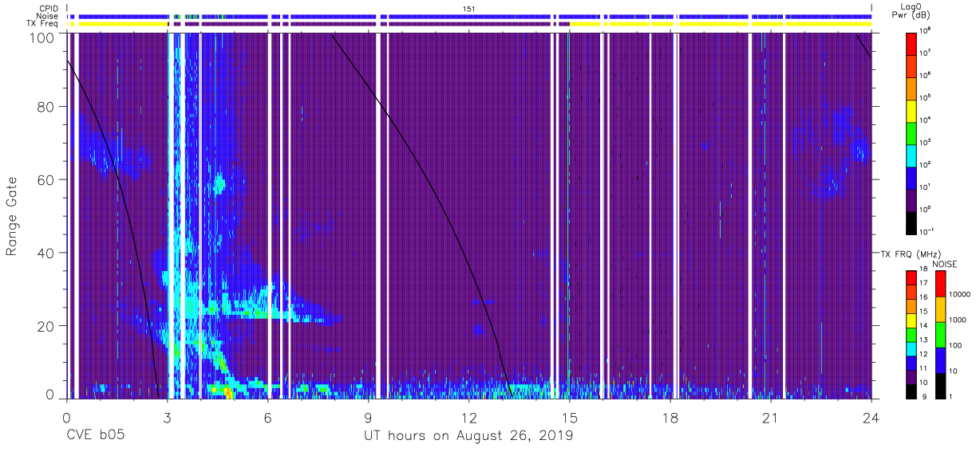
Task: Click the cyan segment of the TX FRQ colorbar
Action: click(x=911, y=349)
